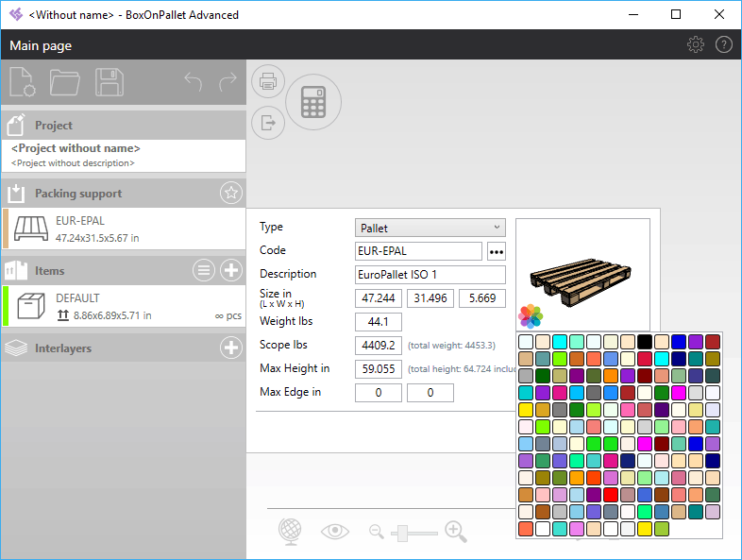Click the width field 31.496
742x560 pixels.
(430, 298)
